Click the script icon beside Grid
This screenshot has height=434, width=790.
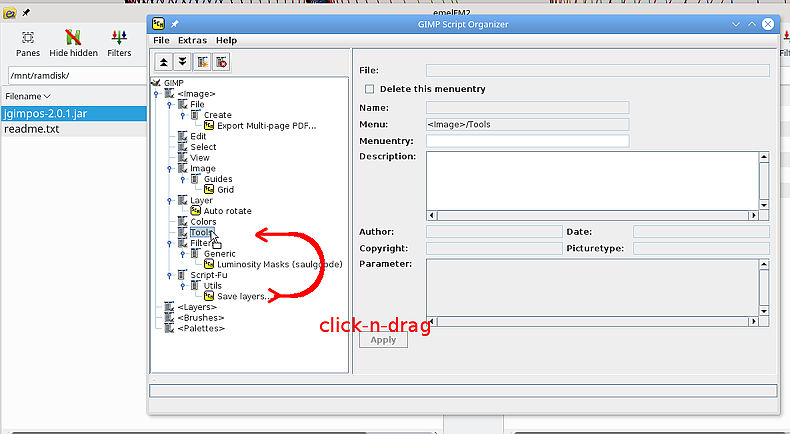(209, 190)
